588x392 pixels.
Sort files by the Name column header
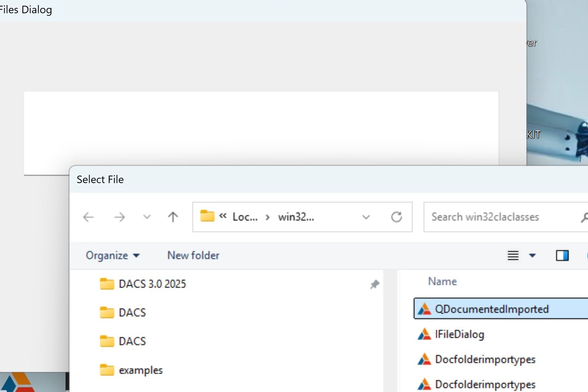click(x=442, y=282)
